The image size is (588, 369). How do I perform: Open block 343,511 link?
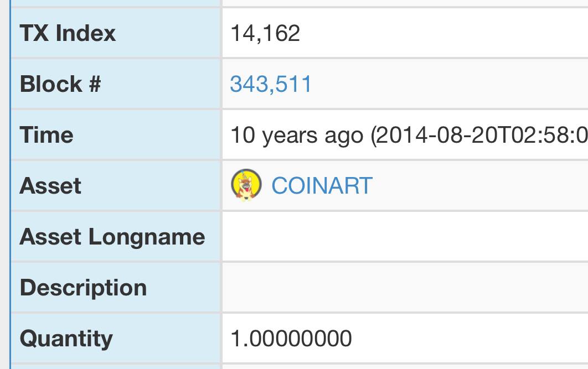point(271,84)
